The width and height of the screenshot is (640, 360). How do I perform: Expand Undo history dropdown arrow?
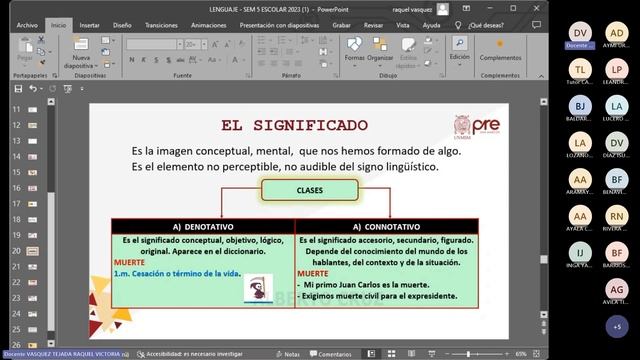coord(41,89)
